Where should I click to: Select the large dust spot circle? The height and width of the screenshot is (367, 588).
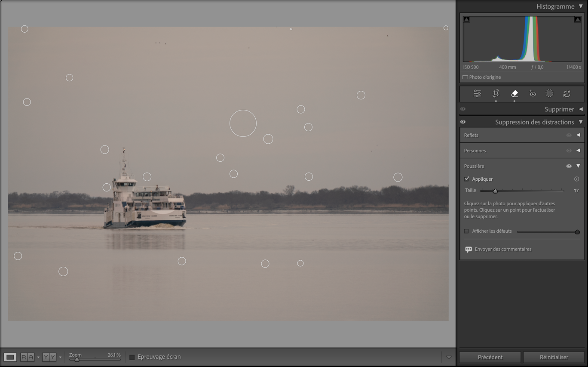[243, 123]
